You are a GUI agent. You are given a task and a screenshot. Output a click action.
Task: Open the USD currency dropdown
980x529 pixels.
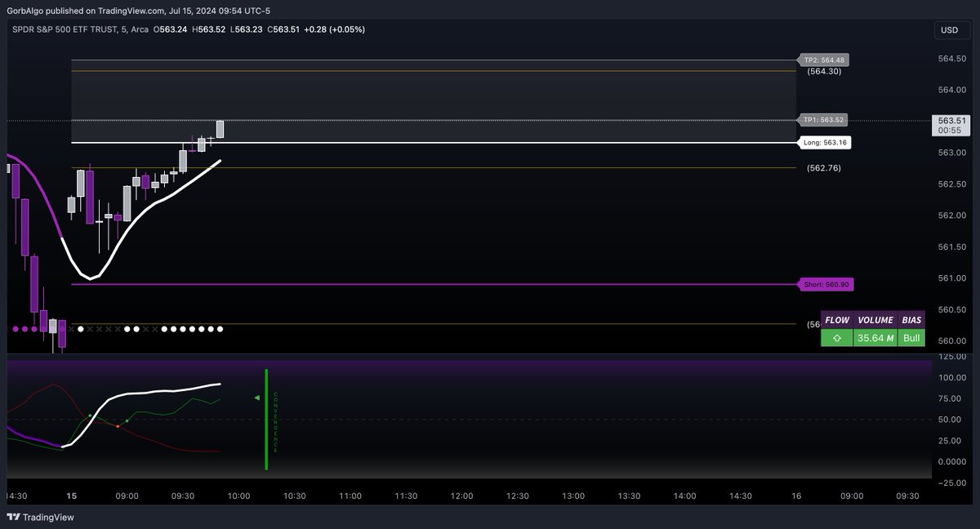(x=951, y=29)
